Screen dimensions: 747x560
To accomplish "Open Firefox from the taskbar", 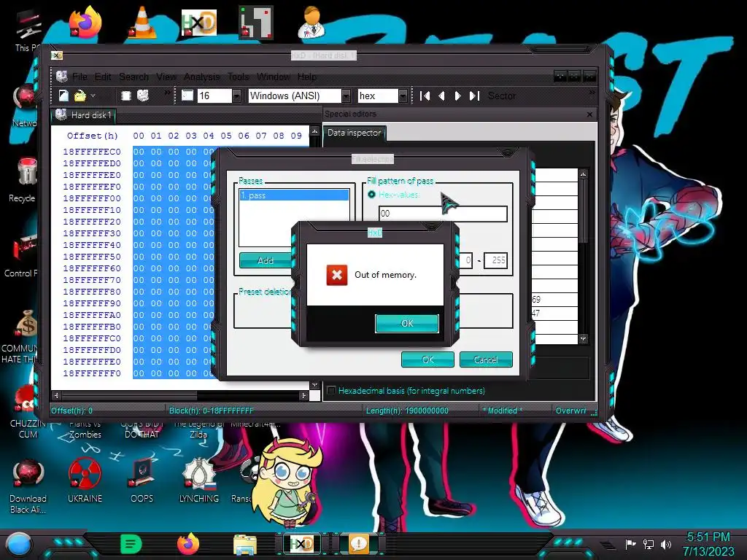I will coord(187,544).
